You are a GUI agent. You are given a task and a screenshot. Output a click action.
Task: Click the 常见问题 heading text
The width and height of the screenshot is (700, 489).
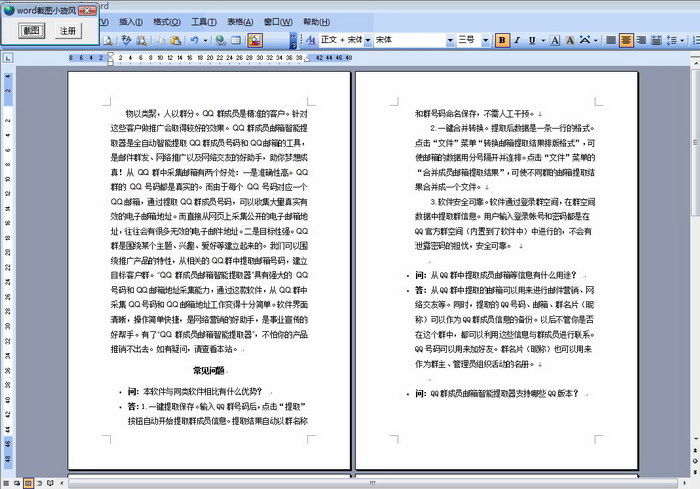point(208,370)
